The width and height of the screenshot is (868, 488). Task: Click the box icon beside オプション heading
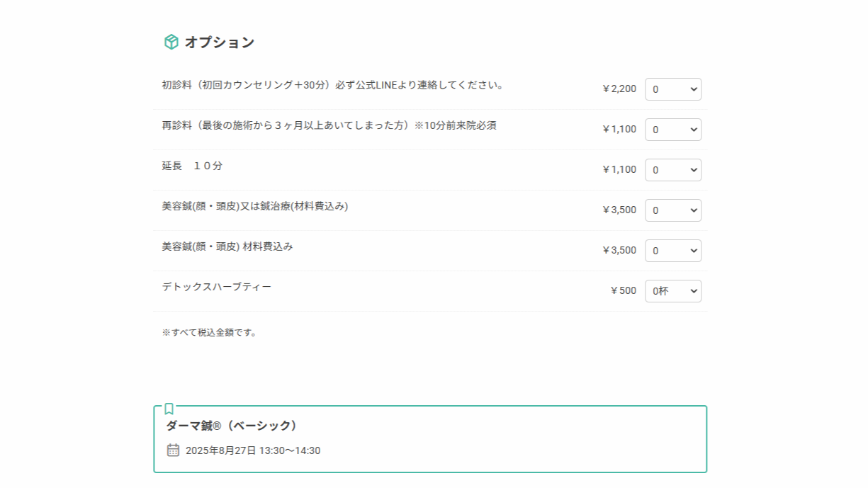[171, 42]
